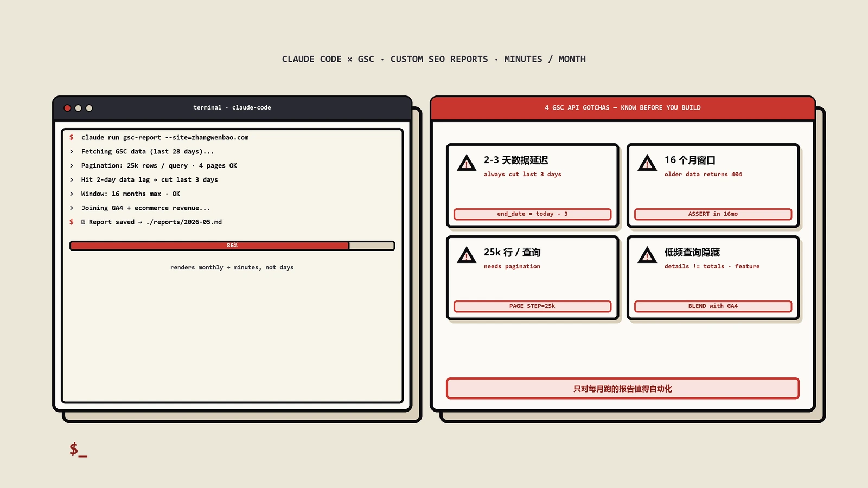Click the older data returns 404 text
This screenshot has width=868, height=488.
click(x=703, y=174)
